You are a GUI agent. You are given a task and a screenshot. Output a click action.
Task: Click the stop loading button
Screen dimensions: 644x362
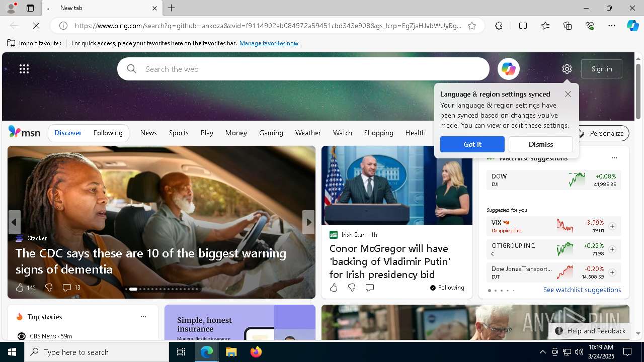click(37, 26)
